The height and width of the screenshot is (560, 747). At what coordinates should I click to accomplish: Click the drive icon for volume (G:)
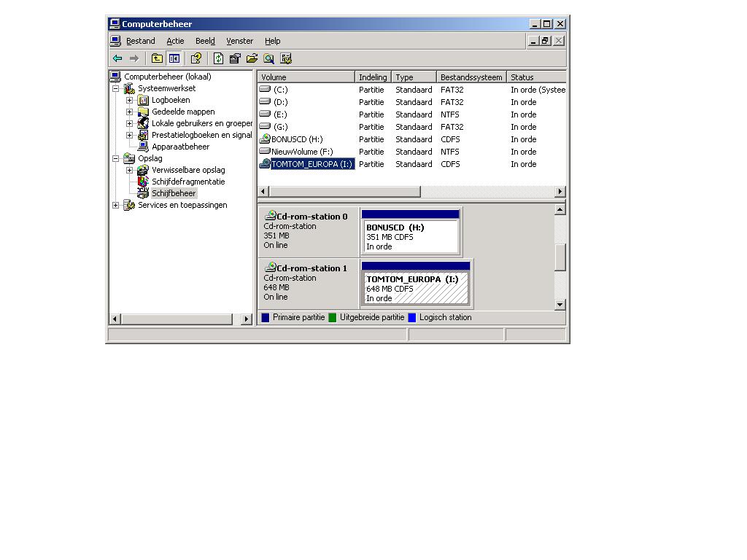[x=265, y=126]
